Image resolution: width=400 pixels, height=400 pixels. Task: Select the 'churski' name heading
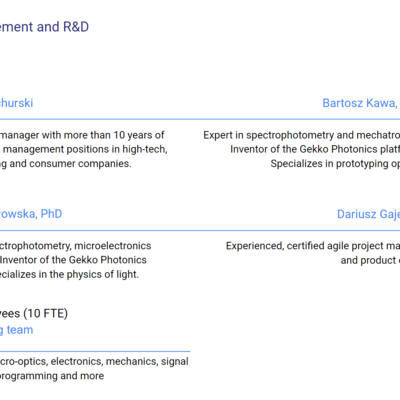pyautogui.click(x=16, y=103)
